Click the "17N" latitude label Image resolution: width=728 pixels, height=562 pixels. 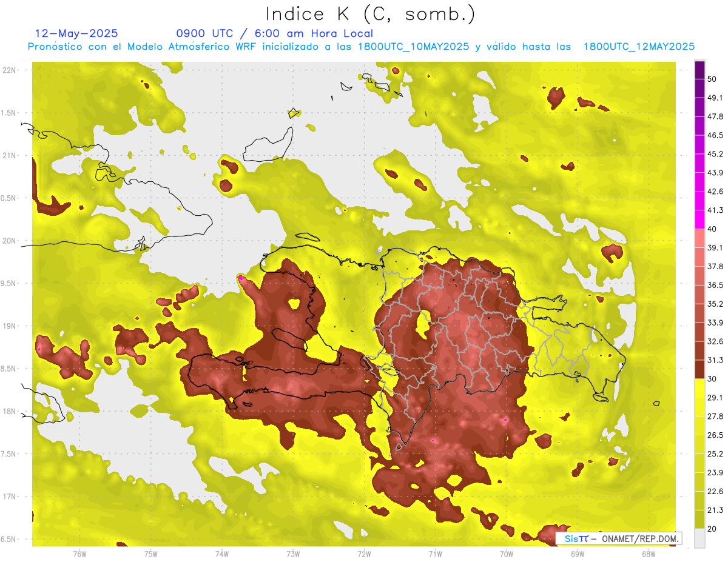8,496
